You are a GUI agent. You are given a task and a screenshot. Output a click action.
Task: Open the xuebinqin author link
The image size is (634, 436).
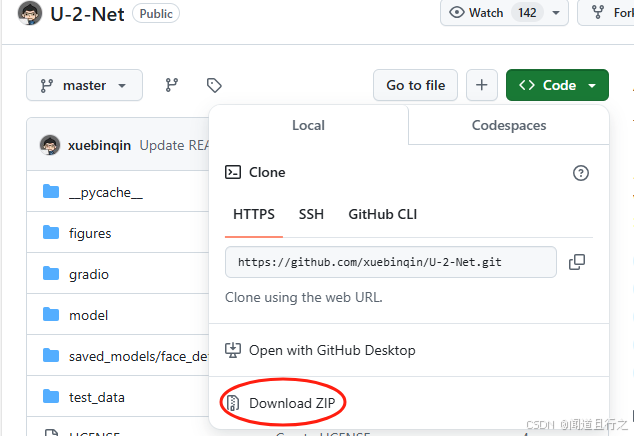99,145
